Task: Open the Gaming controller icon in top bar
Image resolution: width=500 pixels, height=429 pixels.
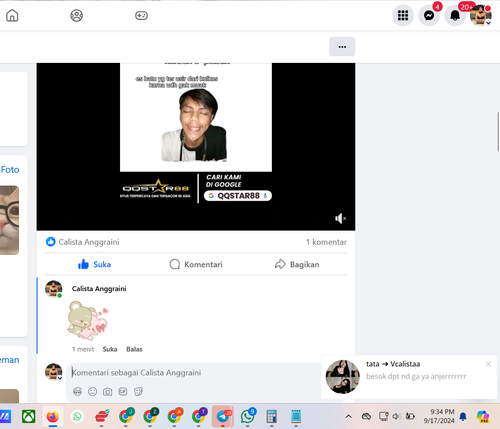Action: click(x=141, y=15)
